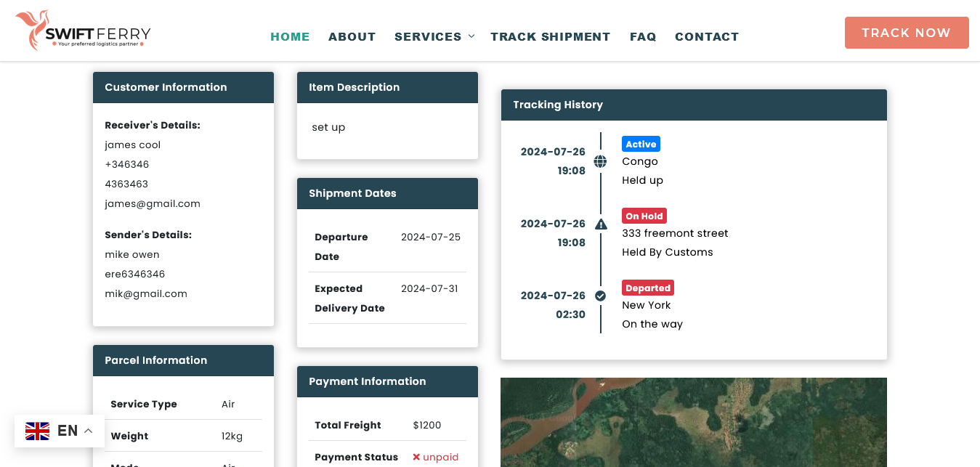Open the EN language selector
This screenshot has height=467, width=980.
67,431
